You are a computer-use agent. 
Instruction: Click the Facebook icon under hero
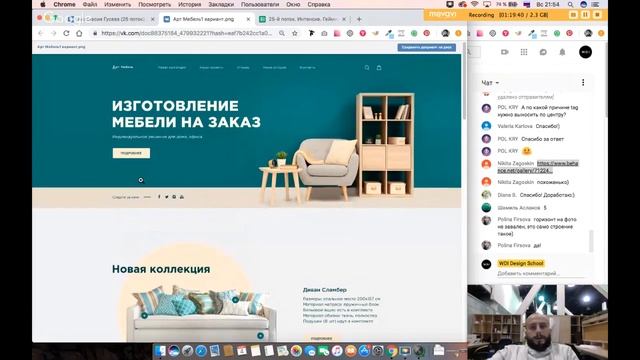coord(159,197)
